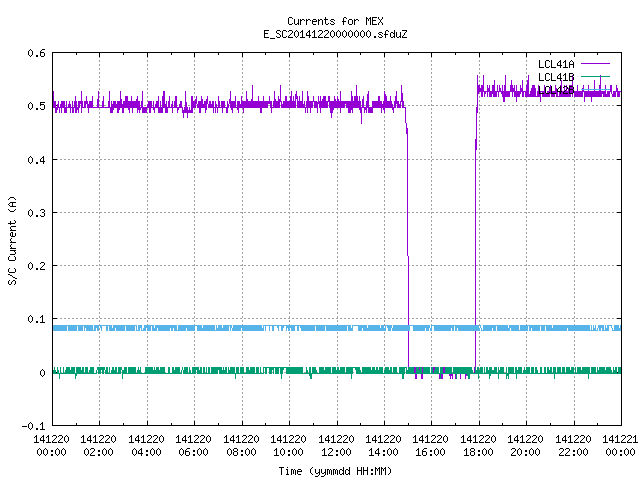The width and height of the screenshot is (640, 480).
Task: Click the LCL41B legend label
Action: (556, 77)
